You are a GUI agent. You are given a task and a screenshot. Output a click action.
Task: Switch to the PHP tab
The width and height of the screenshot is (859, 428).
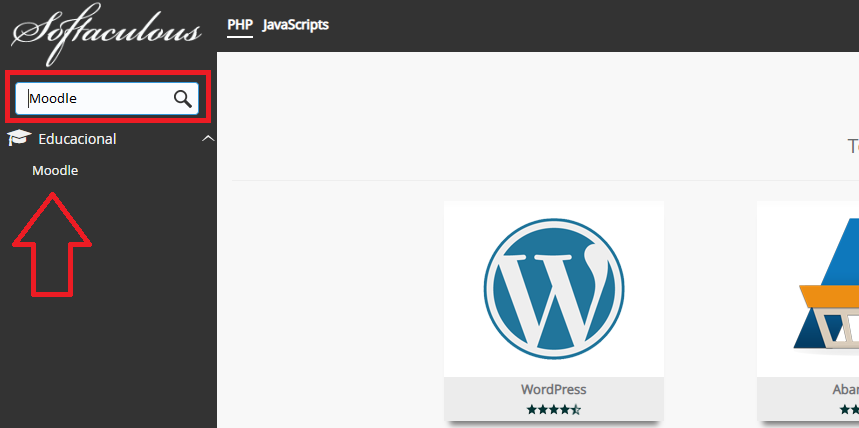pos(240,25)
